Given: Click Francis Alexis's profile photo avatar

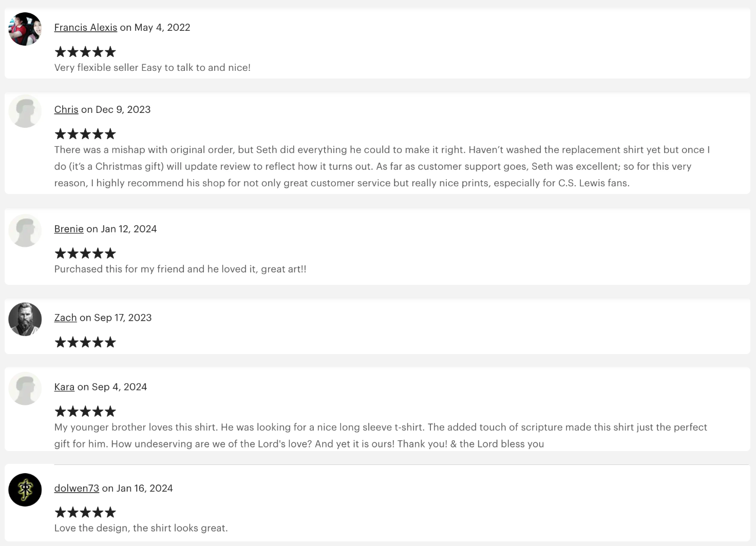Looking at the screenshot, I should pyautogui.click(x=25, y=29).
